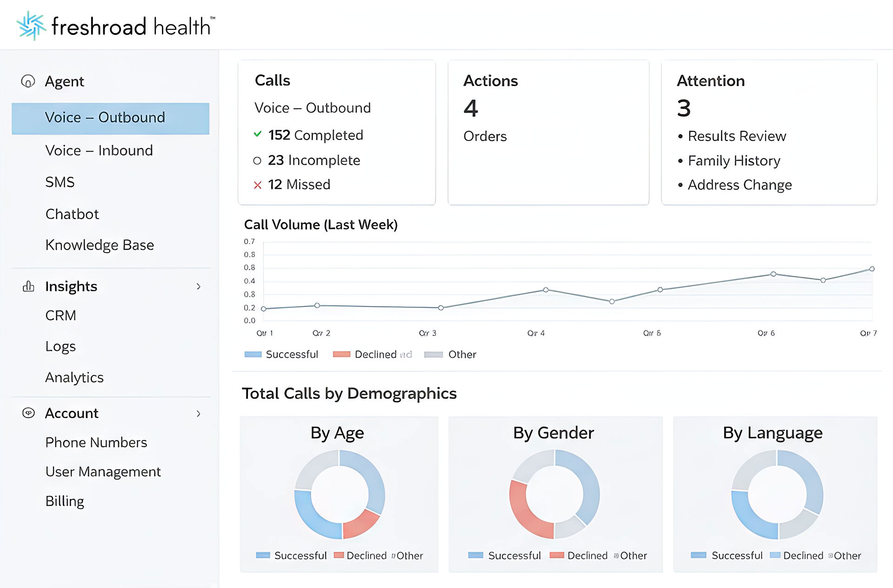Expand the Insights section chevron
The height and width of the screenshot is (588, 893).
199,287
